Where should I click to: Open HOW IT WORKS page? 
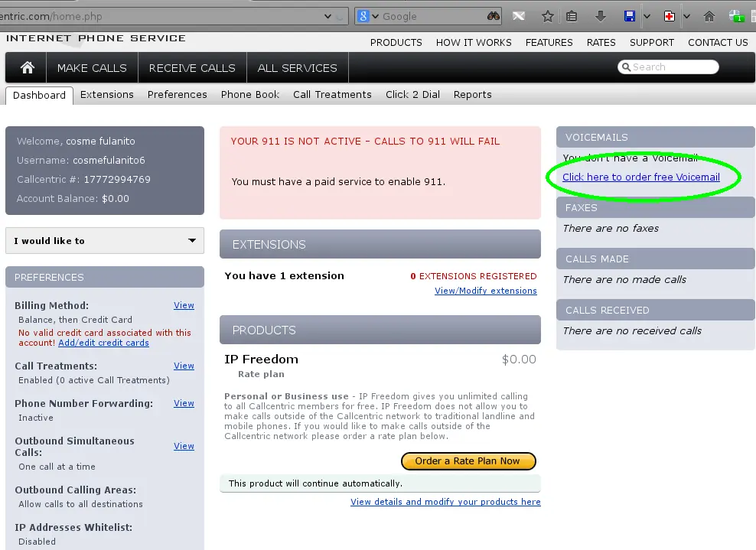coord(474,42)
